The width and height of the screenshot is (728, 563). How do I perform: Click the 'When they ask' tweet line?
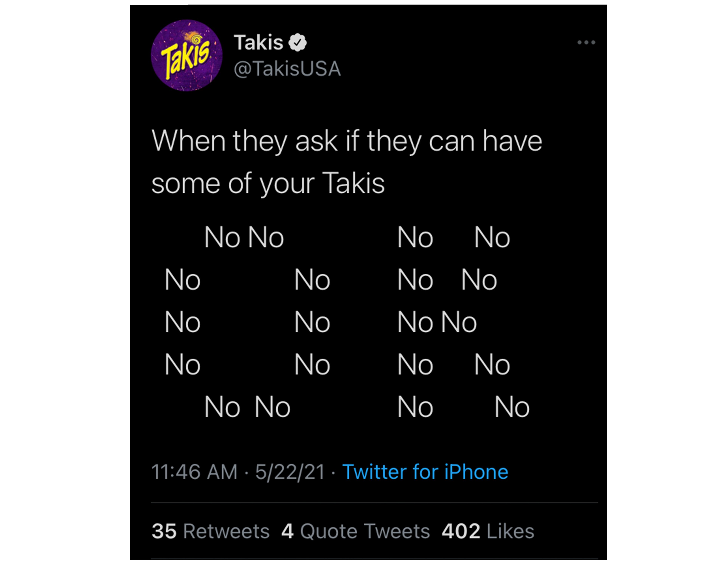pos(347,141)
